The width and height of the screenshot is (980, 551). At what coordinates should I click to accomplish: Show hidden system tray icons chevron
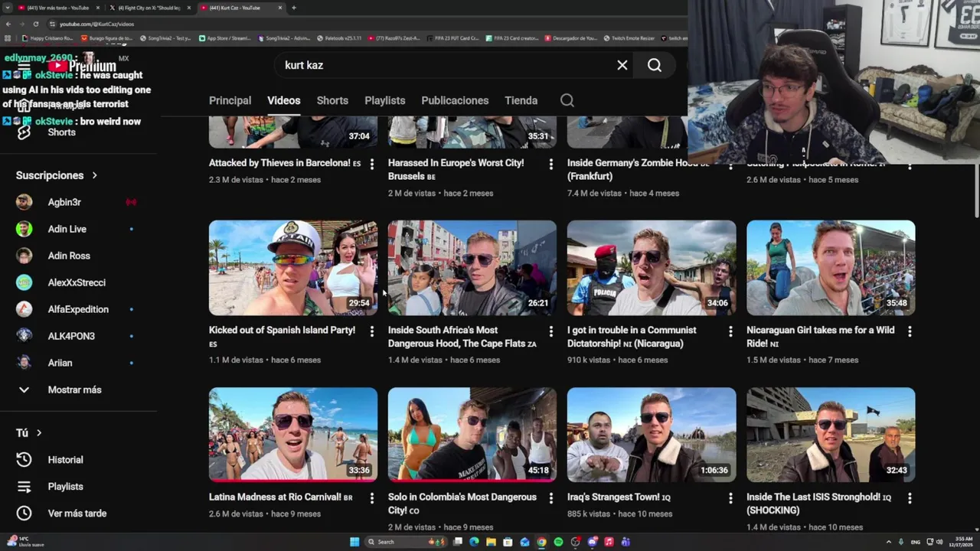888,542
